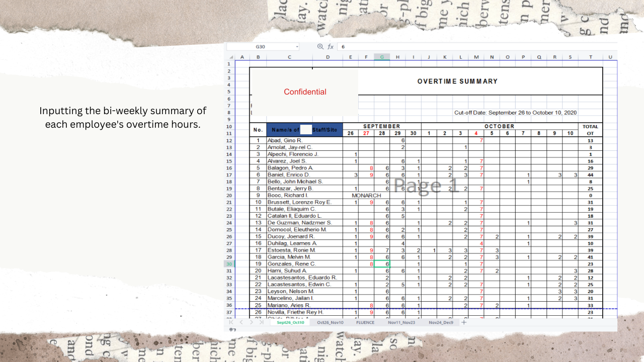Image resolution: width=644 pixels, height=362 pixels.
Task: Select the cell Domocol, Eleutherio M.
Action: [304, 229]
